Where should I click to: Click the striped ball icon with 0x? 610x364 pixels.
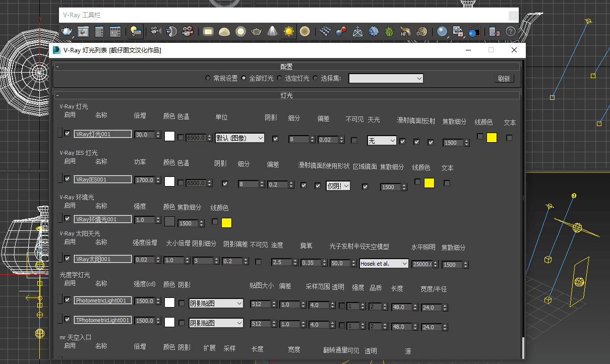(x=421, y=32)
